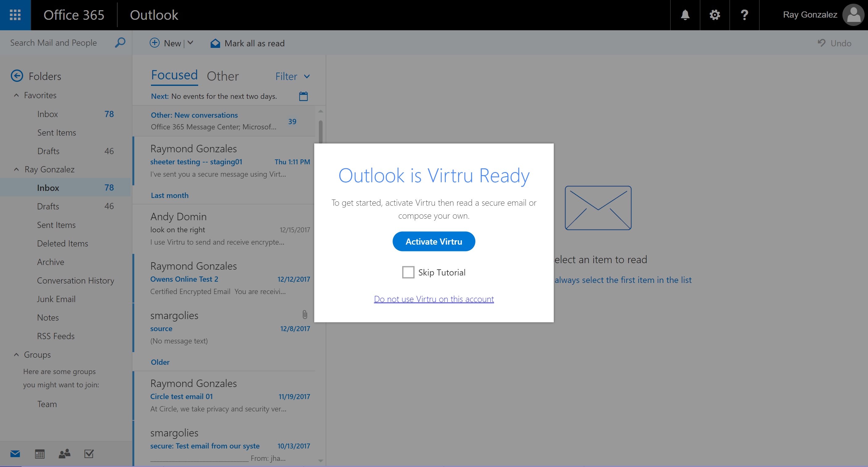Click the notifications bell icon
The image size is (868, 467).
pos(685,15)
